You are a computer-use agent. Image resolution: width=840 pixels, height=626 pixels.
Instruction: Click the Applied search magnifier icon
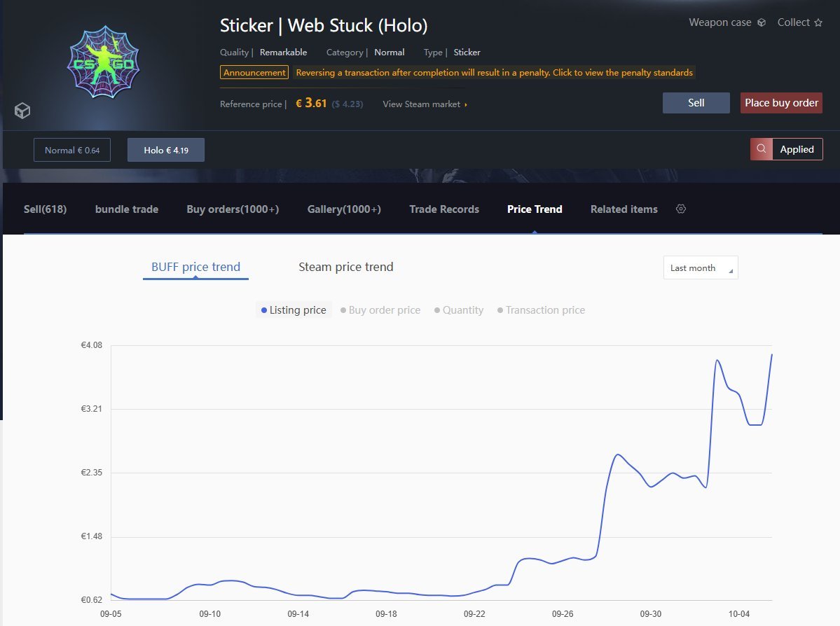coord(762,149)
